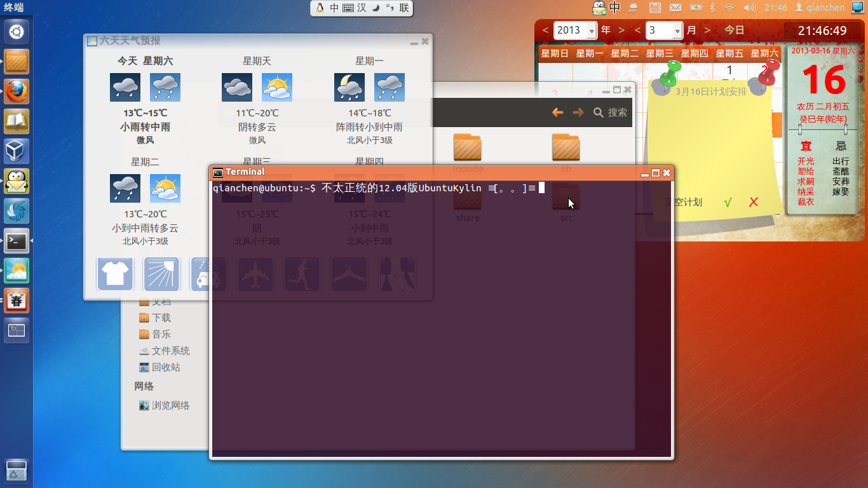
Task: Open the Dash home launcher icon
Action: [17, 32]
